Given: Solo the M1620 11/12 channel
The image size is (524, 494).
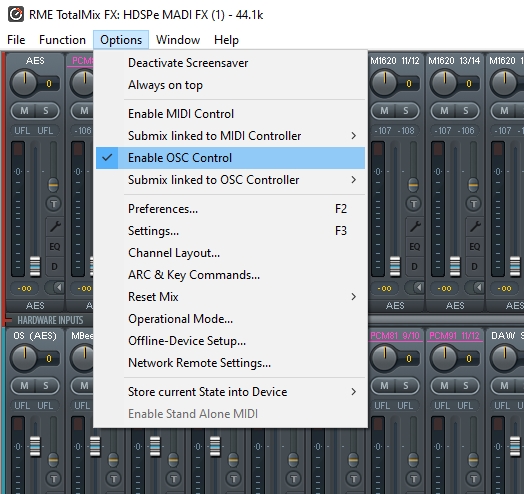Looking at the screenshot, I should [x=406, y=111].
